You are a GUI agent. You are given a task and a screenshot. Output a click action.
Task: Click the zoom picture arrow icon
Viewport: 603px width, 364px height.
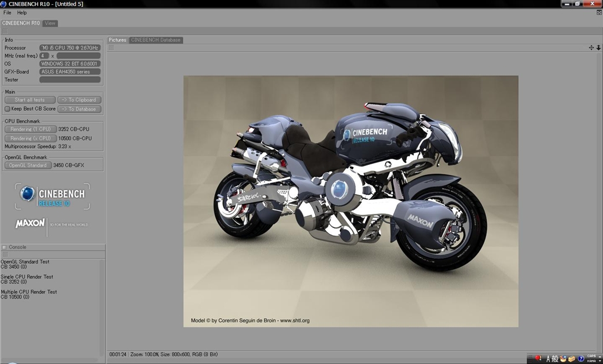click(598, 48)
